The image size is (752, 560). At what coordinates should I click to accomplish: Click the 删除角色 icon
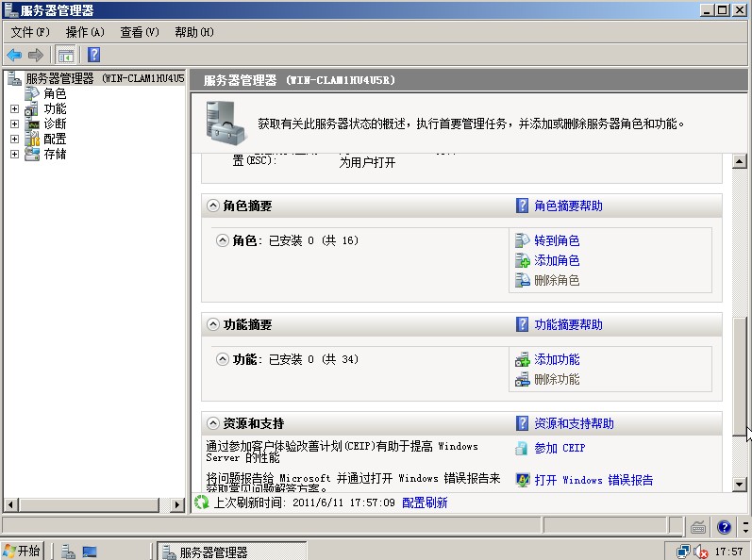point(522,280)
